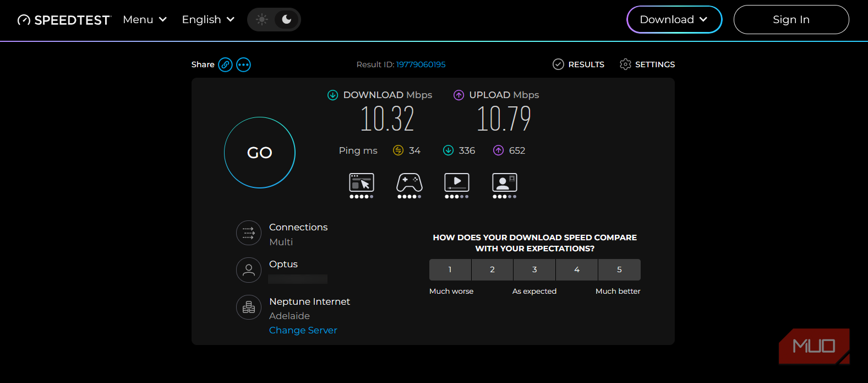
Task: Click the Share label
Action: click(203, 64)
